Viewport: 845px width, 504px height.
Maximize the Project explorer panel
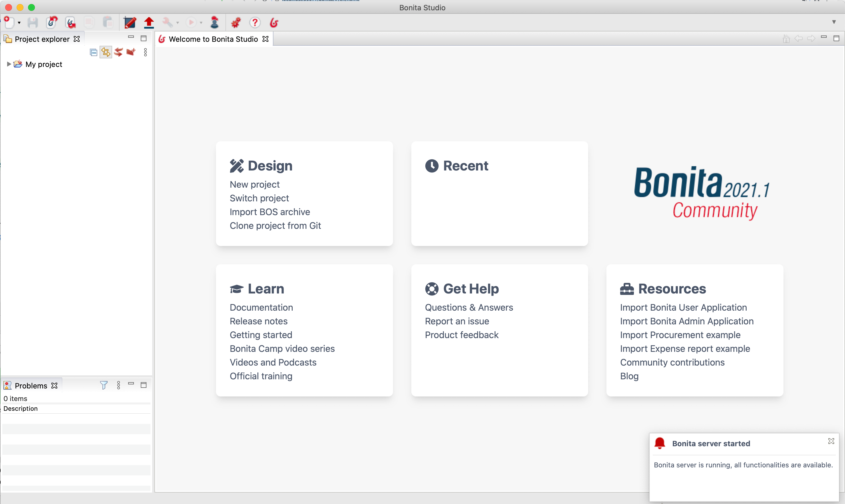[144, 38]
